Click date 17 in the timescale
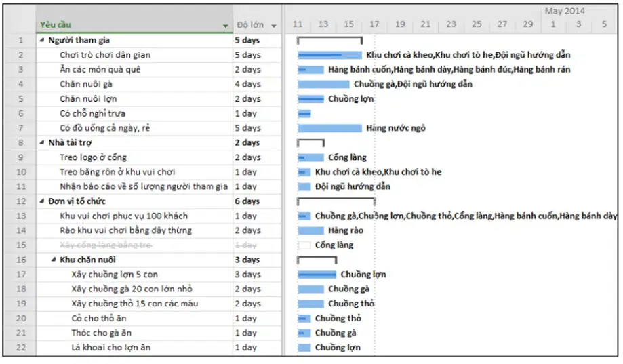 coord(374,24)
